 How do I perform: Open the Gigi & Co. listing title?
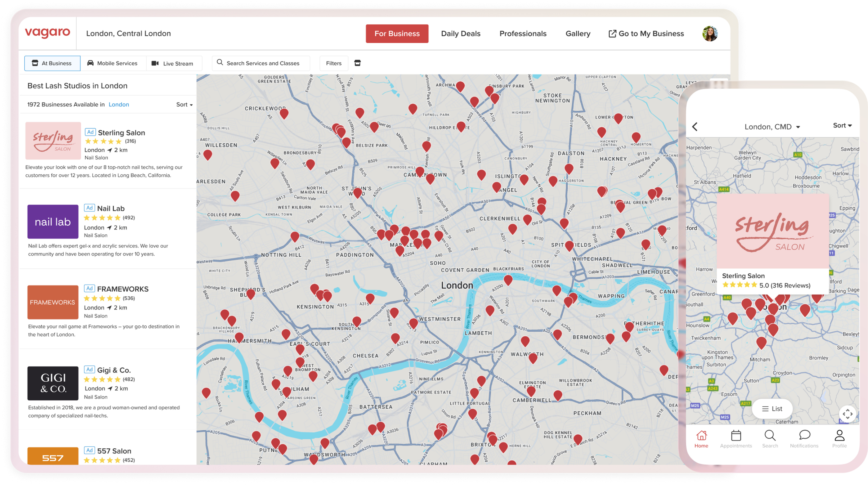[114, 370]
